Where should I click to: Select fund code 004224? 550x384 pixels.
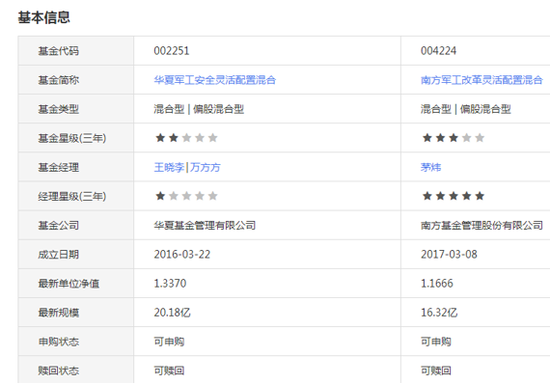point(438,51)
